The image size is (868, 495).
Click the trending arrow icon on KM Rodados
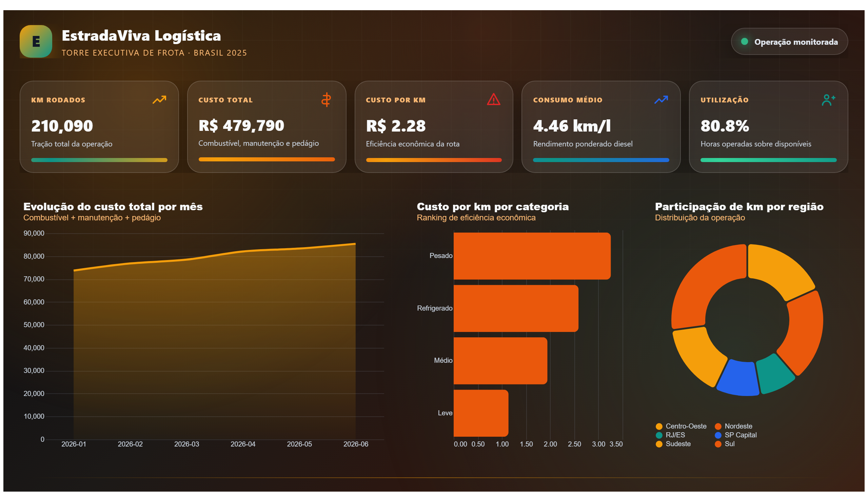tap(159, 100)
